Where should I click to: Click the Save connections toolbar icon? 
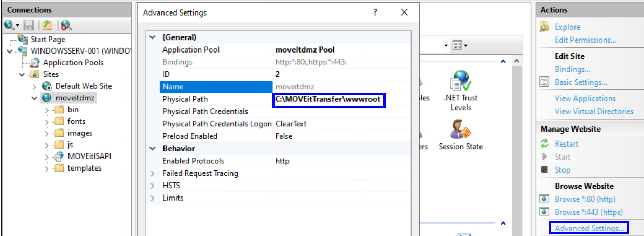[x=29, y=24]
